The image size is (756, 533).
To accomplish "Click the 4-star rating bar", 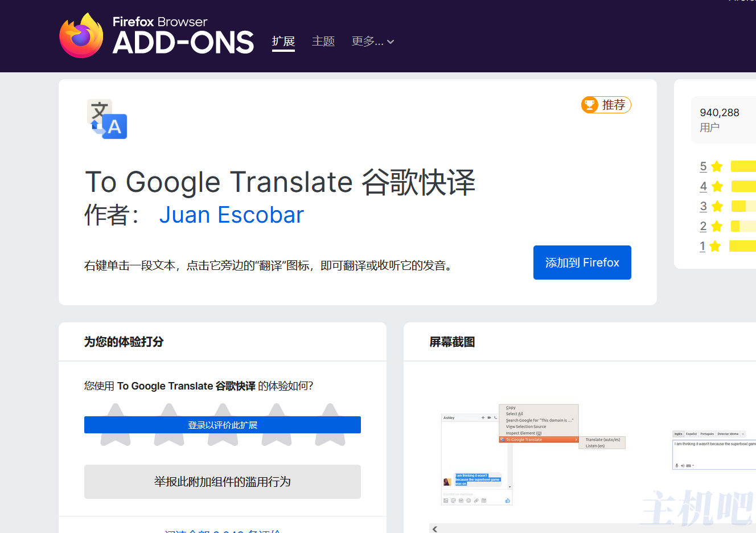I will click(x=743, y=186).
